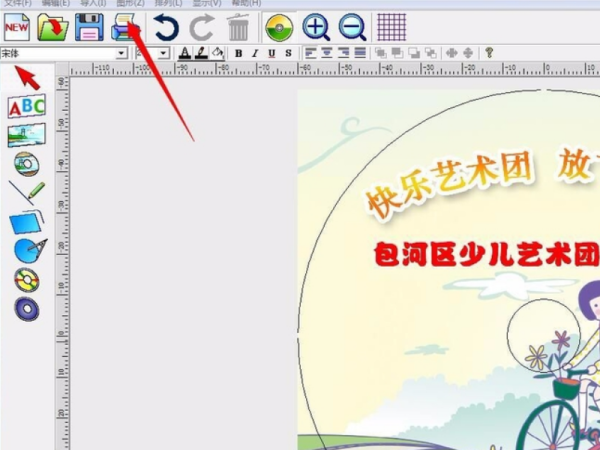
Task: Open a file with the folder icon
Action: click(53, 27)
